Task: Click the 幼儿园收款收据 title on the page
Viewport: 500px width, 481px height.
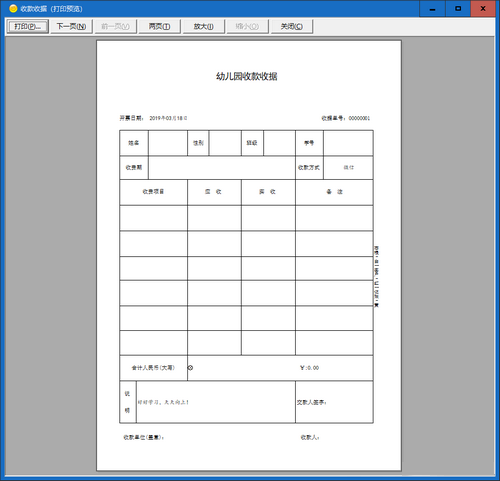Action: 247,76
